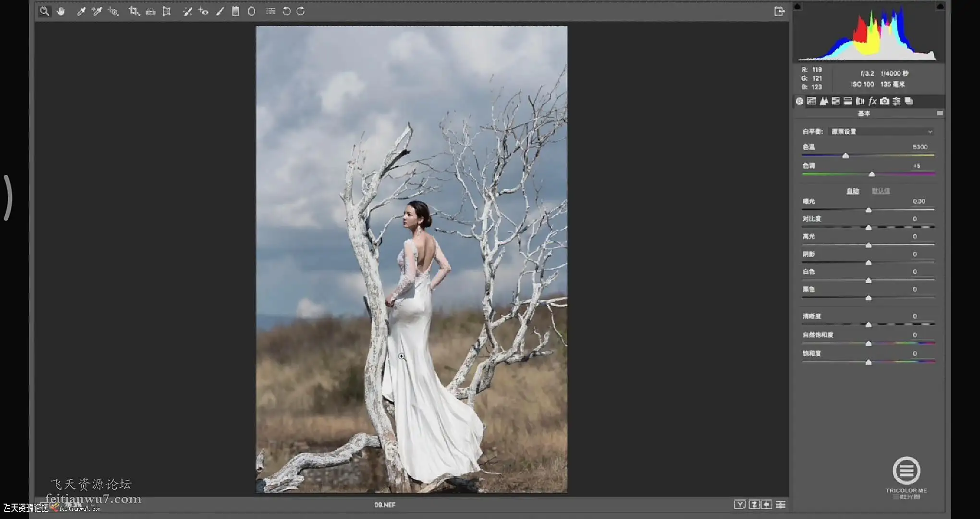Swap before and after settings
Viewport: 980px width, 519px height.
click(x=754, y=505)
